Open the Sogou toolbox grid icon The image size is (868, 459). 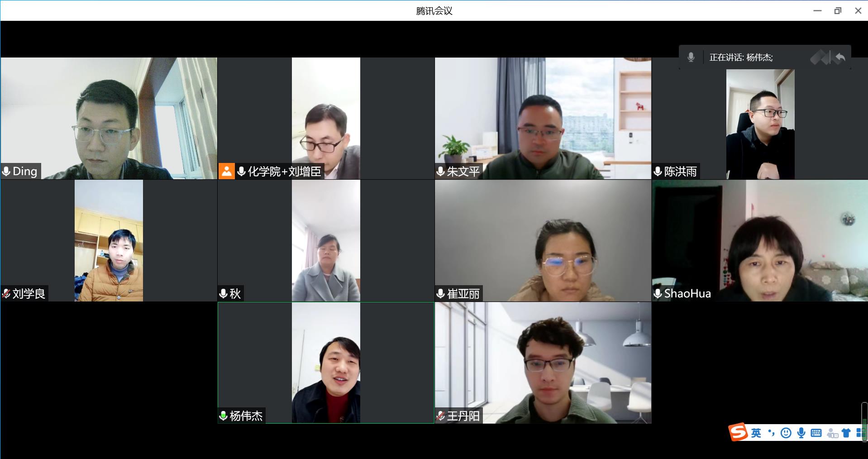pyautogui.click(x=858, y=433)
